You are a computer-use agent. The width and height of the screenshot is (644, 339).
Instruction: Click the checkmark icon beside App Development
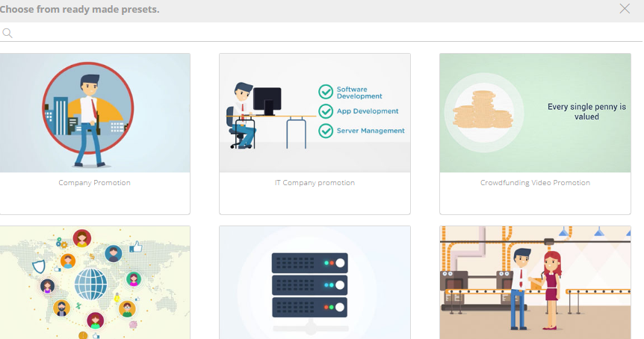tap(326, 111)
